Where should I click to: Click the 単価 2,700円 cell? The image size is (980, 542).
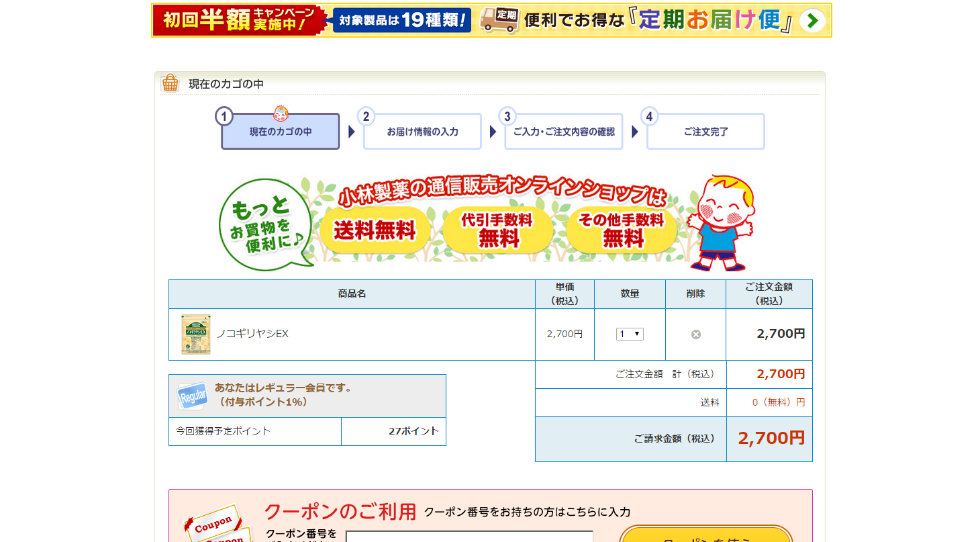(565, 334)
